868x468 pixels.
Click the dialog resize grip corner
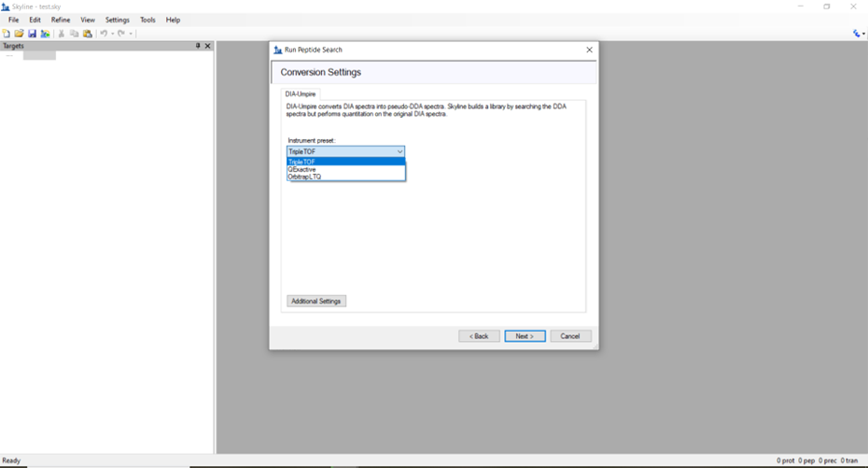pos(595,347)
